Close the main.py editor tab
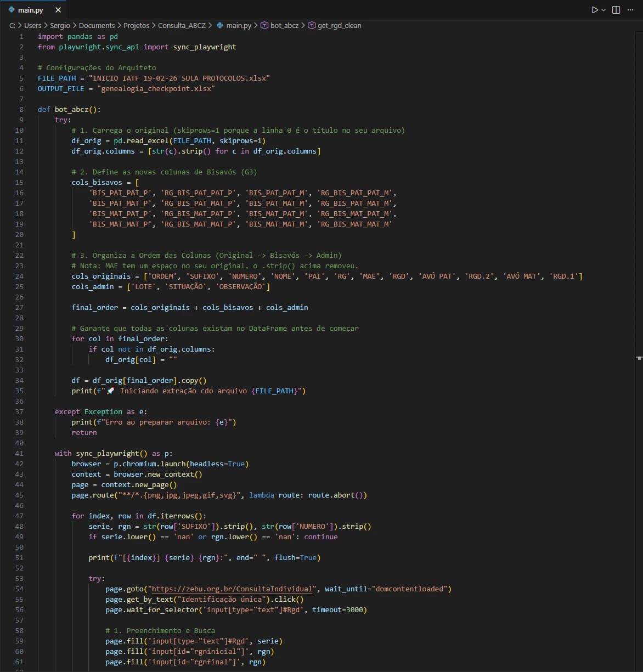The width and height of the screenshot is (643, 672). tap(58, 10)
